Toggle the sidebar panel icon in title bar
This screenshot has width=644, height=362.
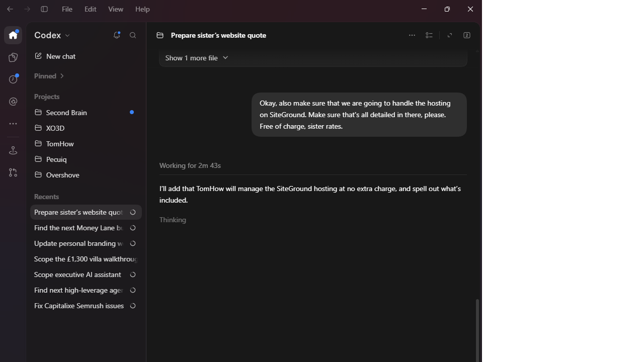coord(44,9)
